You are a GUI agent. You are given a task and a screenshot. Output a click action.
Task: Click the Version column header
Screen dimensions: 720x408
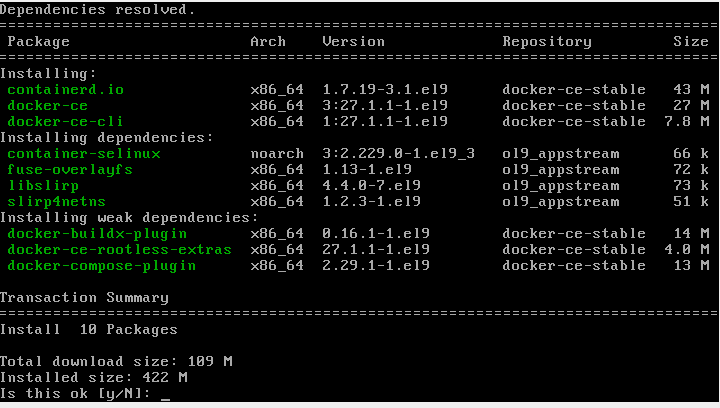[353, 42]
